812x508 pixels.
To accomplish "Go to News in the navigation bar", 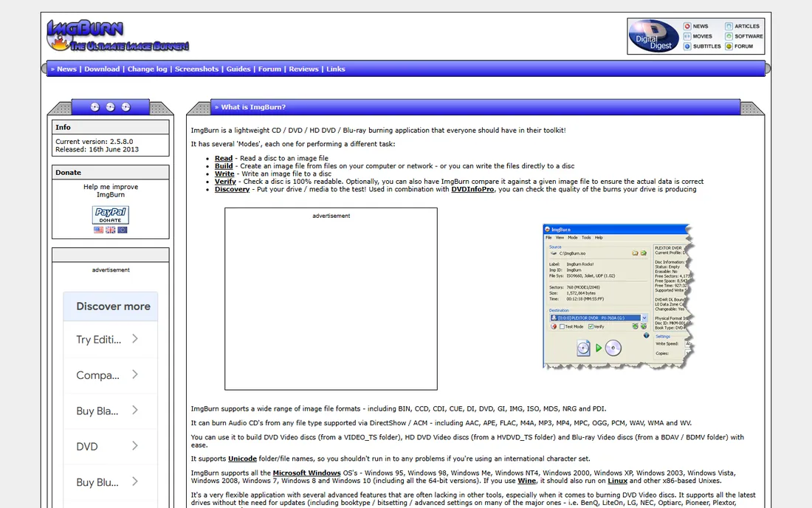I will point(66,69).
